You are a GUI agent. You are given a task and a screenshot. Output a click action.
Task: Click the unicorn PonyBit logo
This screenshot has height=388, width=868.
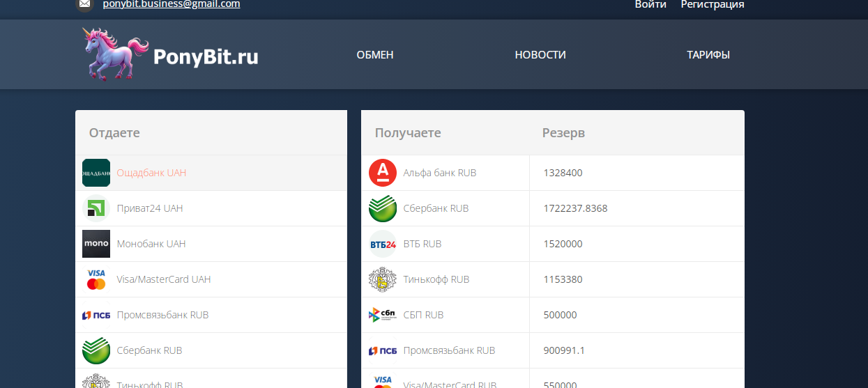[115, 54]
